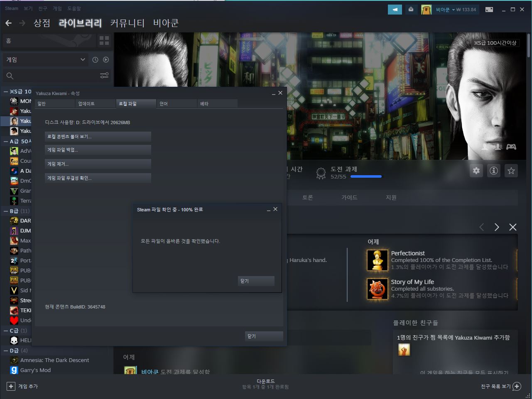Go to 상점 store section
This screenshot has height=399, width=532.
(x=42, y=23)
